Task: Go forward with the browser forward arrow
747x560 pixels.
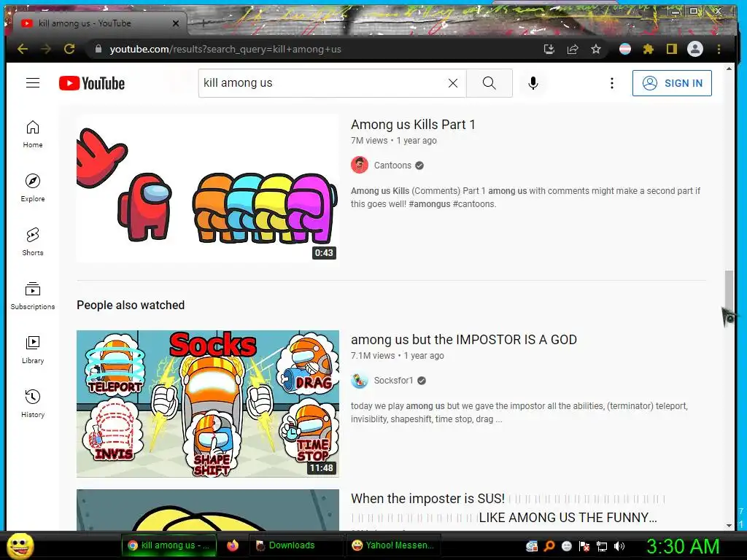Action: (x=46, y=49)
